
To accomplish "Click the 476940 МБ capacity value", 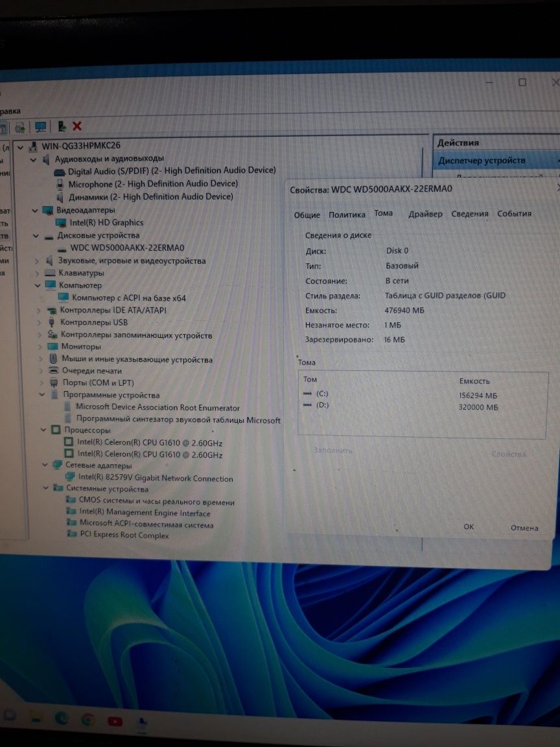I will pyautogui.click(x=404, y=311).
